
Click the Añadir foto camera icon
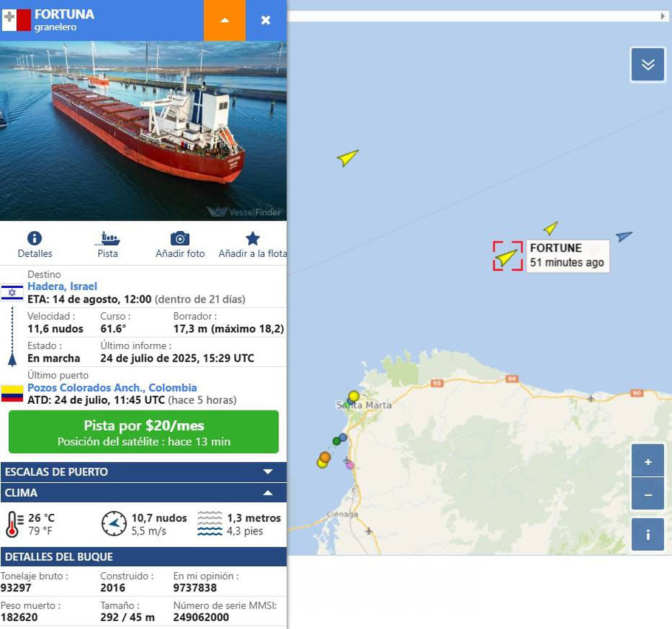[x=180, y=238]
